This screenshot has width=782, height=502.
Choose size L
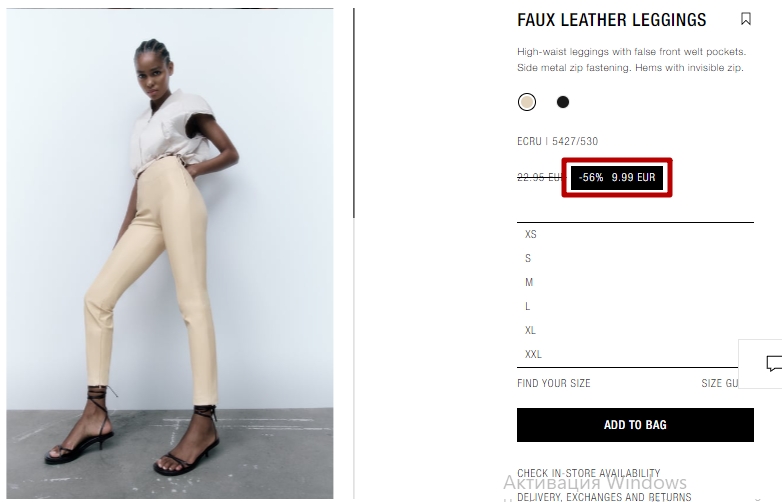point(635,306)
